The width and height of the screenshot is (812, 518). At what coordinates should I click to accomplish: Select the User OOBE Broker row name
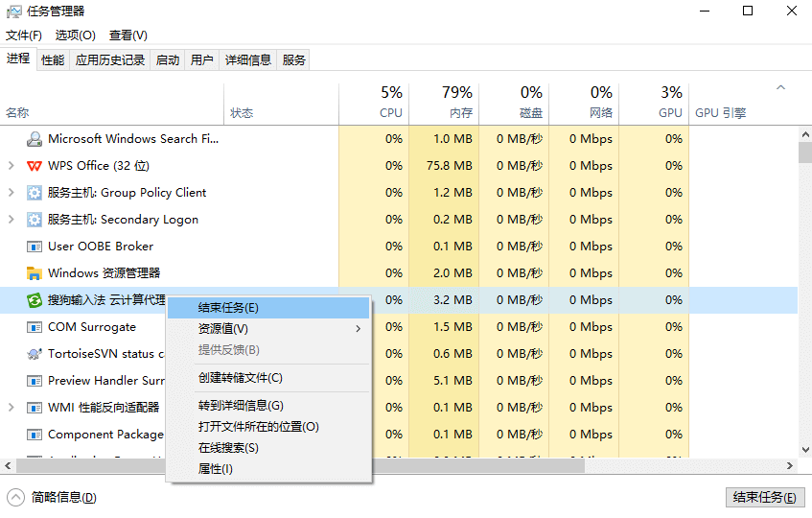(101, 247)
